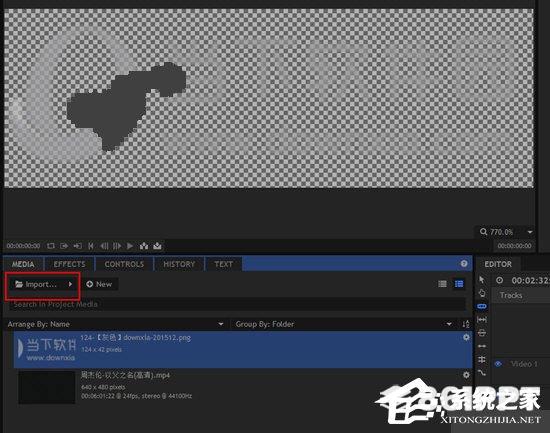
Task: Choose the Hand tool in editor toolbar
Action: coord(482,293)
